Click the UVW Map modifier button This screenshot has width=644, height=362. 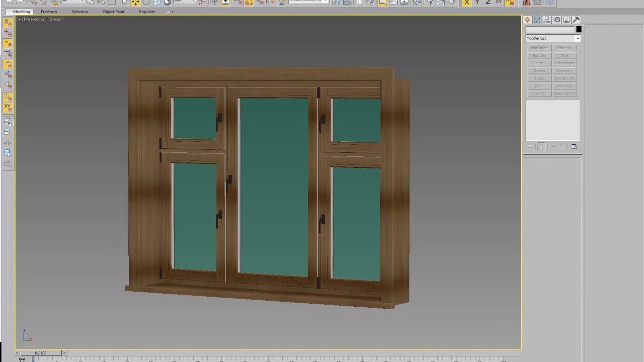(565, 86)
